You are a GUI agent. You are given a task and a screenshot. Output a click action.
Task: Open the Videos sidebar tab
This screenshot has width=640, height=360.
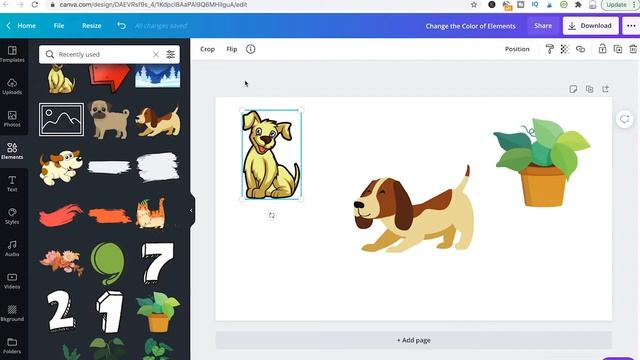(x=12, y=281)
